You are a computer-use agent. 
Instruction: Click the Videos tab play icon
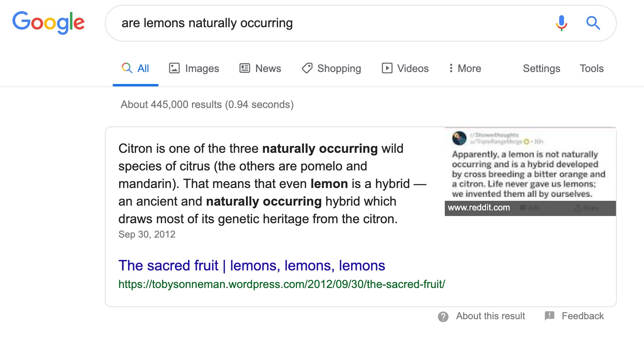(387, 68)
